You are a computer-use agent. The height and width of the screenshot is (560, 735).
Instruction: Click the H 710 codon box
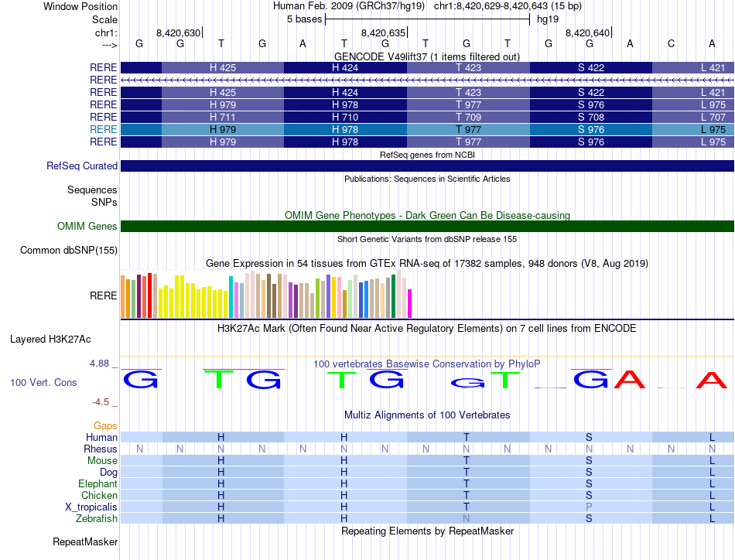346,117
